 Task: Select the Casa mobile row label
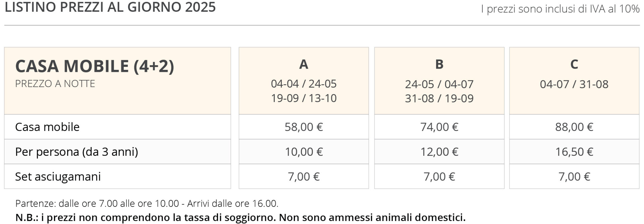(47, 127)
